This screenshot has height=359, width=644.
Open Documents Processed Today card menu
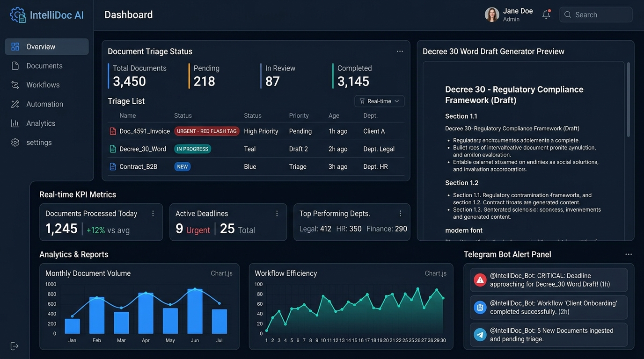click(153, 214)
